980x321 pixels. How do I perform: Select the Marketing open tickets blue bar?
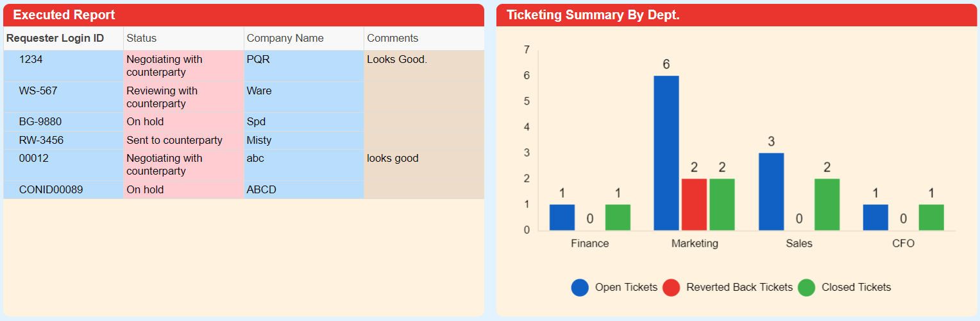[666, 153]
